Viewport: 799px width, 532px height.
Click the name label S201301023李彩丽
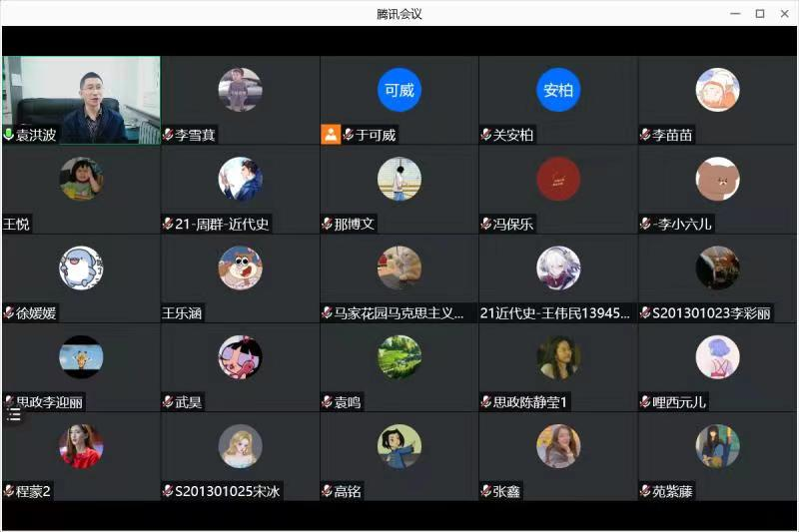coord(711,312)
